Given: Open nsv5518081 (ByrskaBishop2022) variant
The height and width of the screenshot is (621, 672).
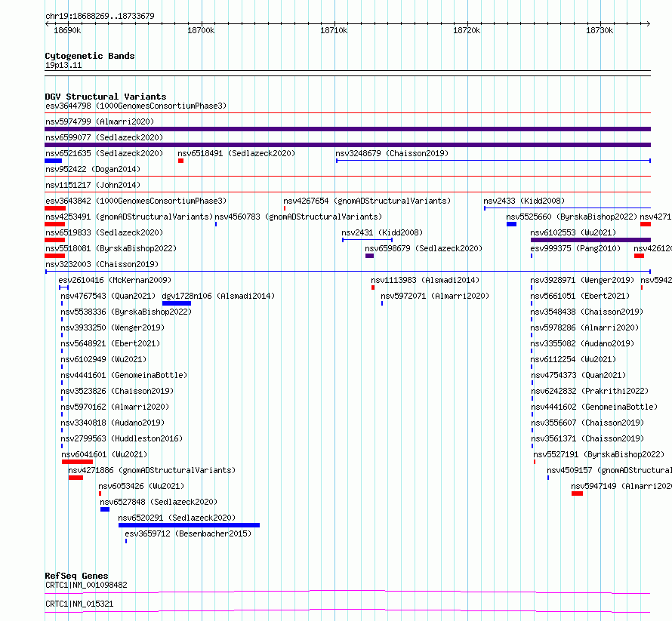Looking at the screenshot, I should tap(111, 248).
